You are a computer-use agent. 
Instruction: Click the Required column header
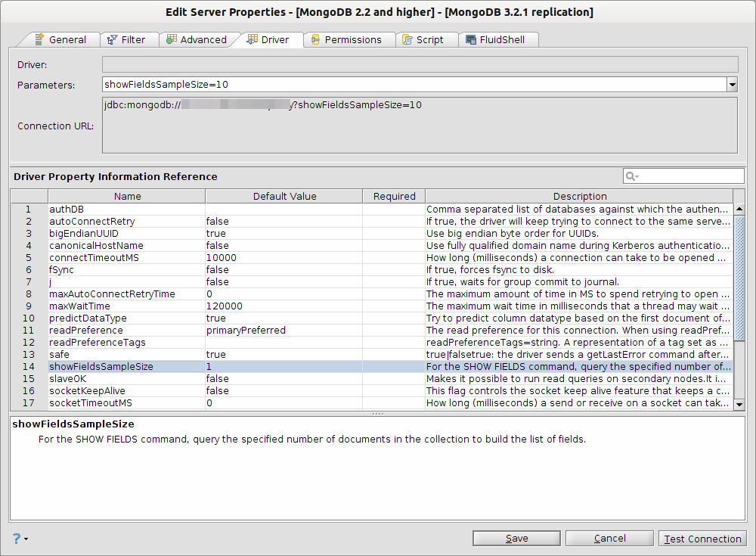pos(394,196)
